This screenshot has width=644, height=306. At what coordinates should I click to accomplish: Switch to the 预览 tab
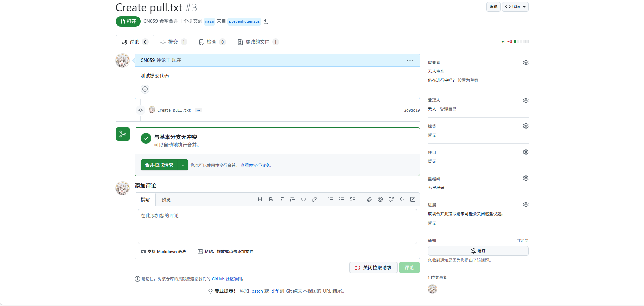[166, 200]
